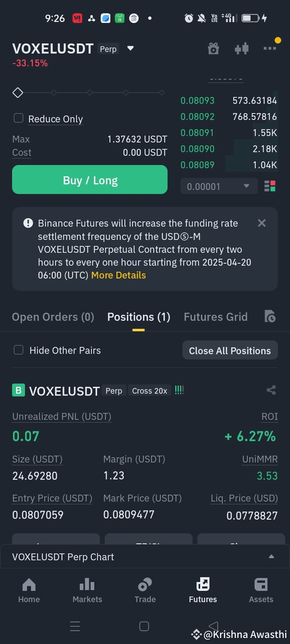Expand the VOXELUSDT pair selector arrow
This screenshot has width=290, height=644.
coord(130,48)
